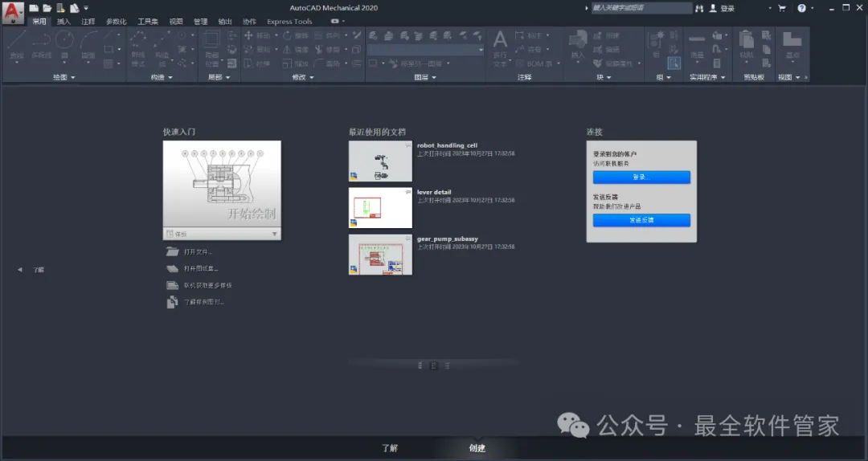
Task: Open the robot_handling_cell drawing thumbnail
Action: tap(380, 161)
